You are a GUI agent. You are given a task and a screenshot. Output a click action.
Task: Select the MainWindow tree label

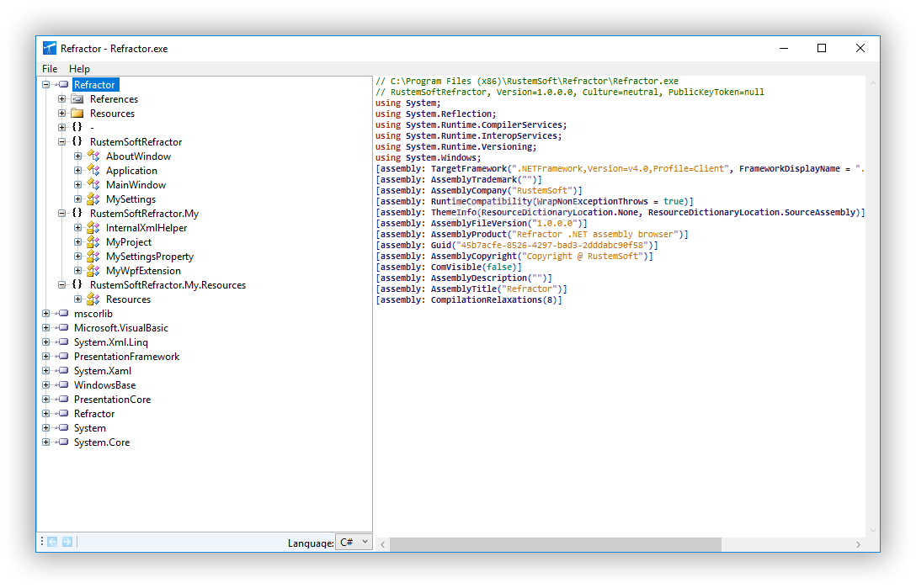click(136, 184)
